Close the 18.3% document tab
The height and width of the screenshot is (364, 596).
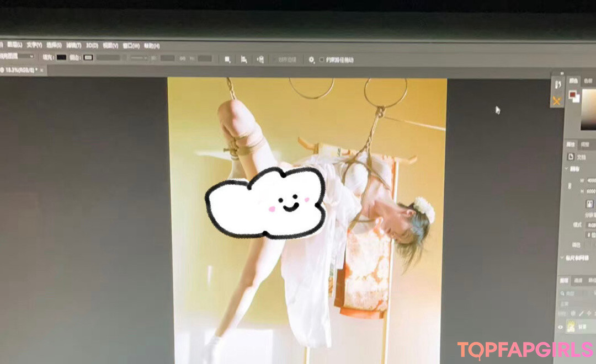click(x=41, y=70)
